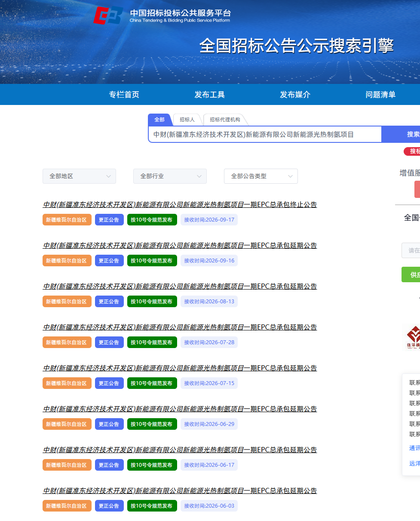420x521 pixels.
Task: Open the EPC总承包终止公告 result link
Action: (180, 204)
